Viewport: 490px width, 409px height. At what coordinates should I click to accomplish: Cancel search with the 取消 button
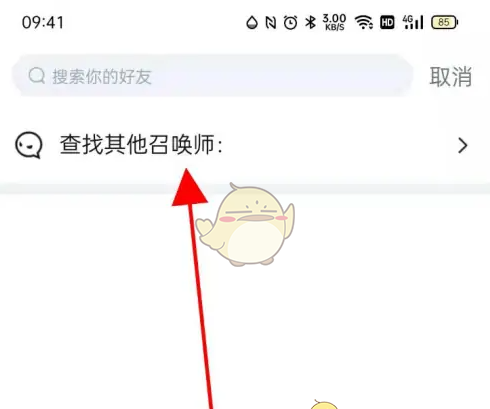450,77
